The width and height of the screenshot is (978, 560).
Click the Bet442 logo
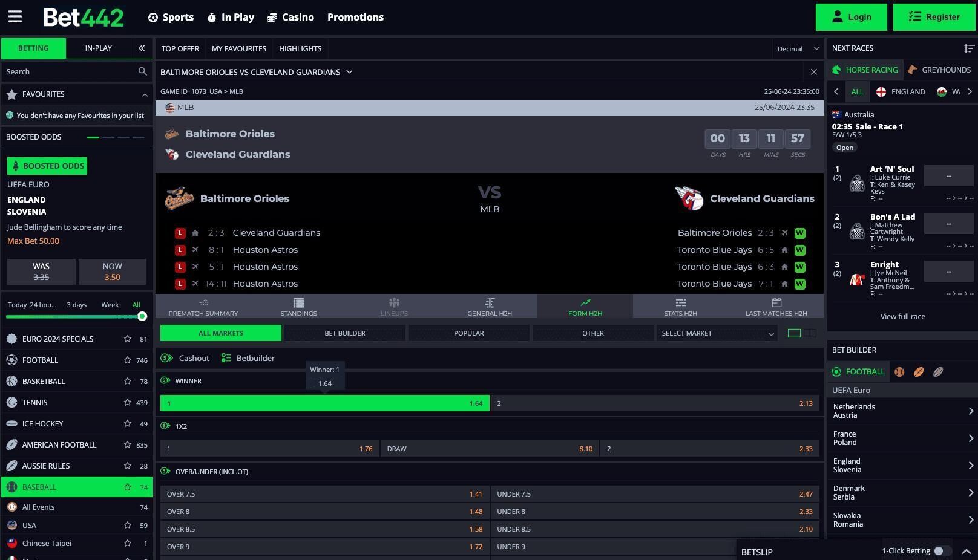84,17
